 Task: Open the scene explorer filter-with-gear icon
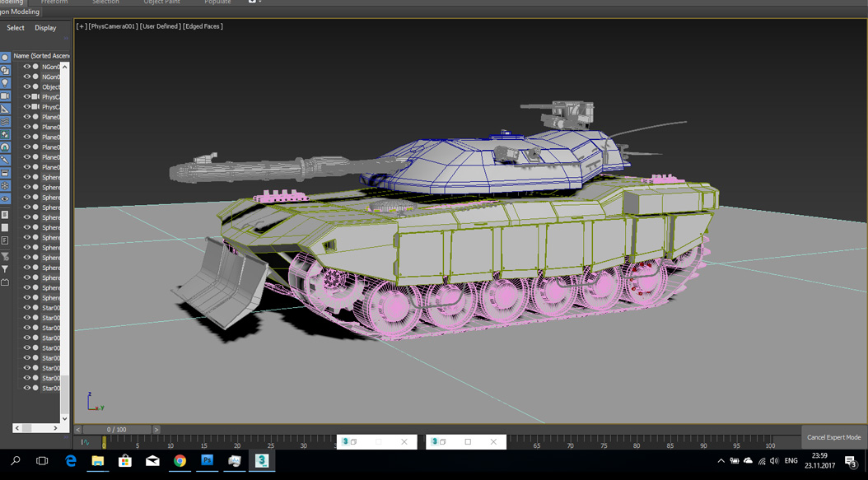click(5, 256)
